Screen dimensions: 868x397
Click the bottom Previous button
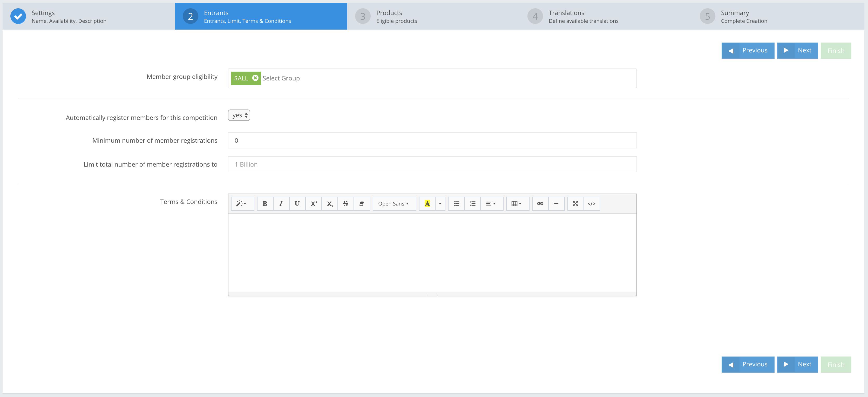click(x=748, y=364)
